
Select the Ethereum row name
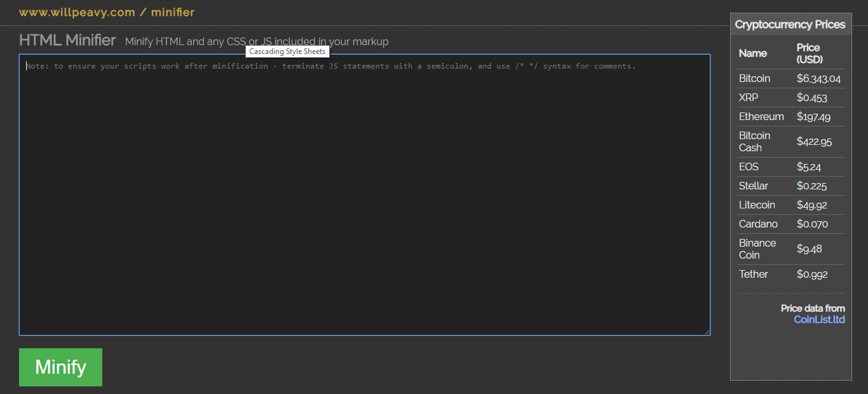(761, 116)
